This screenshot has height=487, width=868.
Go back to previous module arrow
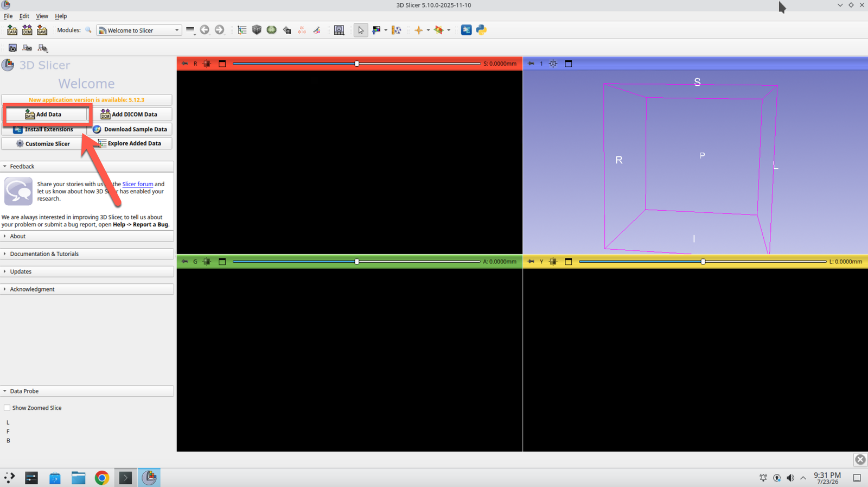[x=205, y=30]
